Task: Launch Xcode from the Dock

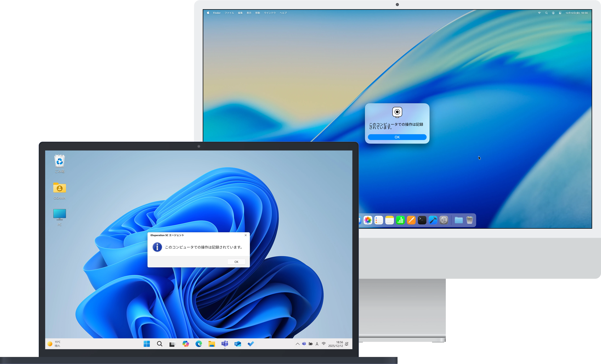Action: click(433, 220)
